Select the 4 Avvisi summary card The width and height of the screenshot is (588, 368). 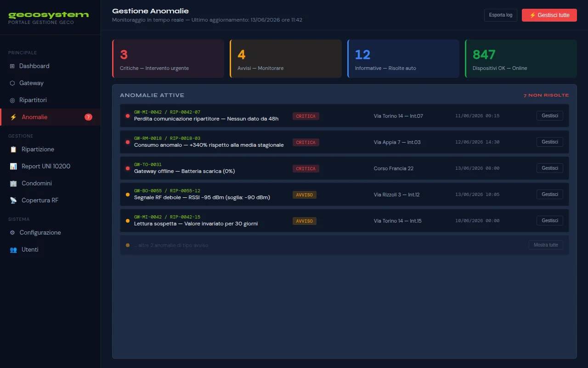coord(286,58)
